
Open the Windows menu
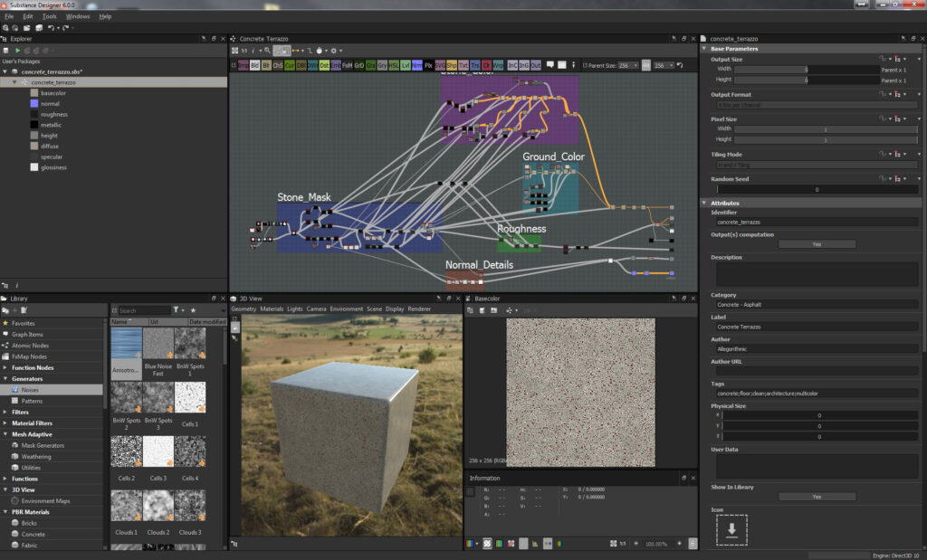click(x=78, y=16)
